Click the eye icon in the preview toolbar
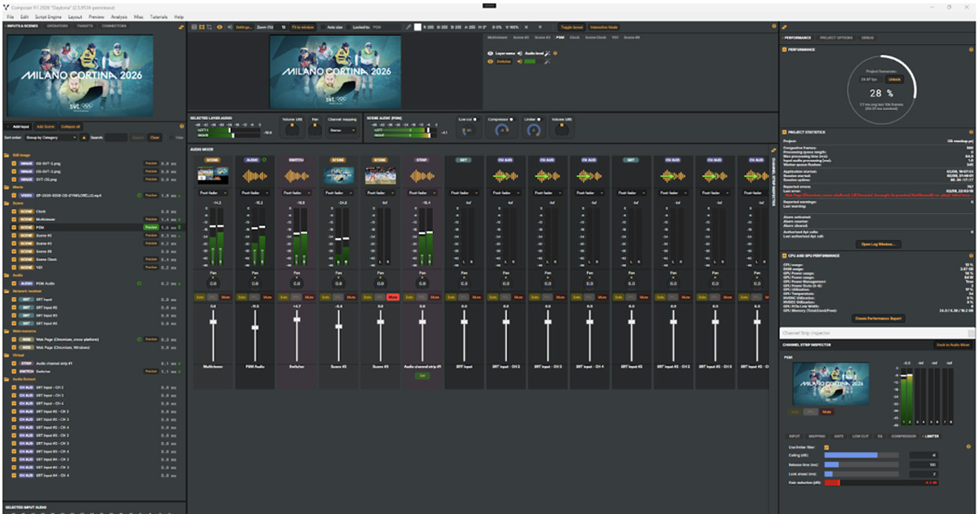Image resolution: width=980 pixels, height=514 pixels. 219,27
